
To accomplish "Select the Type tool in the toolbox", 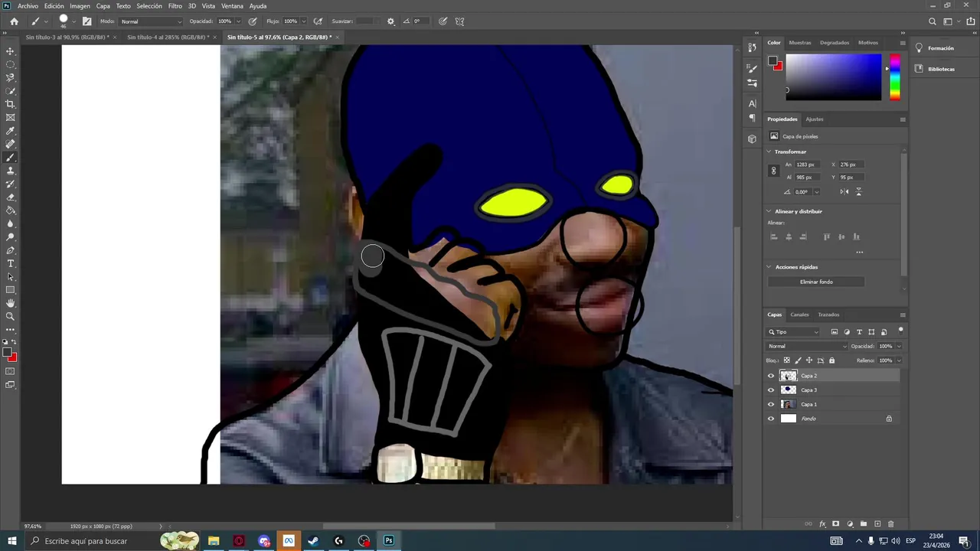I will click(x=10, y=263).
